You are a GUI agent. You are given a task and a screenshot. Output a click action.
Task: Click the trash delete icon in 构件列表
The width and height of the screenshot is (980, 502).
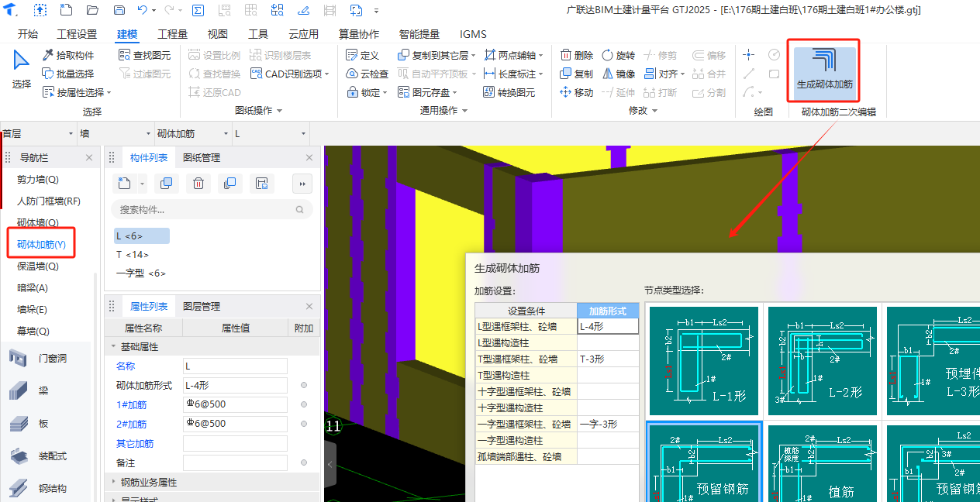[x=198, y=184]
